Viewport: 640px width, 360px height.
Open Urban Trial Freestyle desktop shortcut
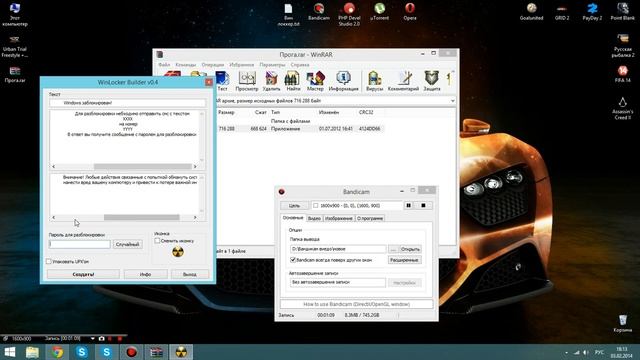(15, 47)
